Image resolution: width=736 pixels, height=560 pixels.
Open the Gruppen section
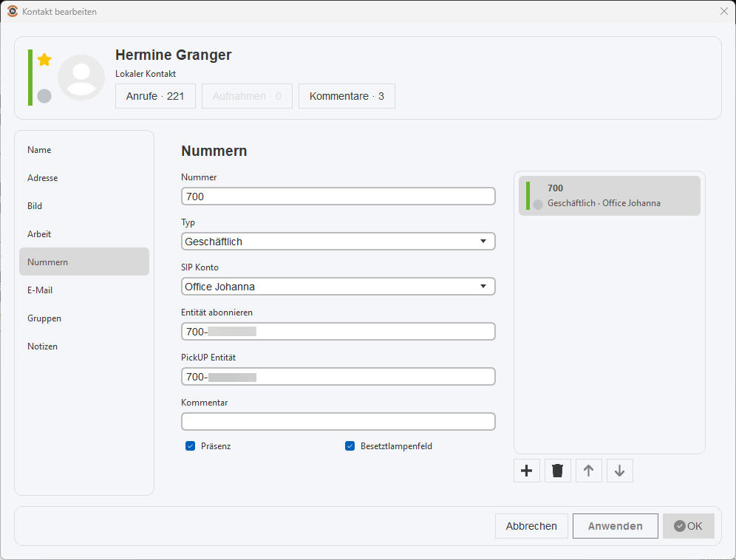[84, 318]
